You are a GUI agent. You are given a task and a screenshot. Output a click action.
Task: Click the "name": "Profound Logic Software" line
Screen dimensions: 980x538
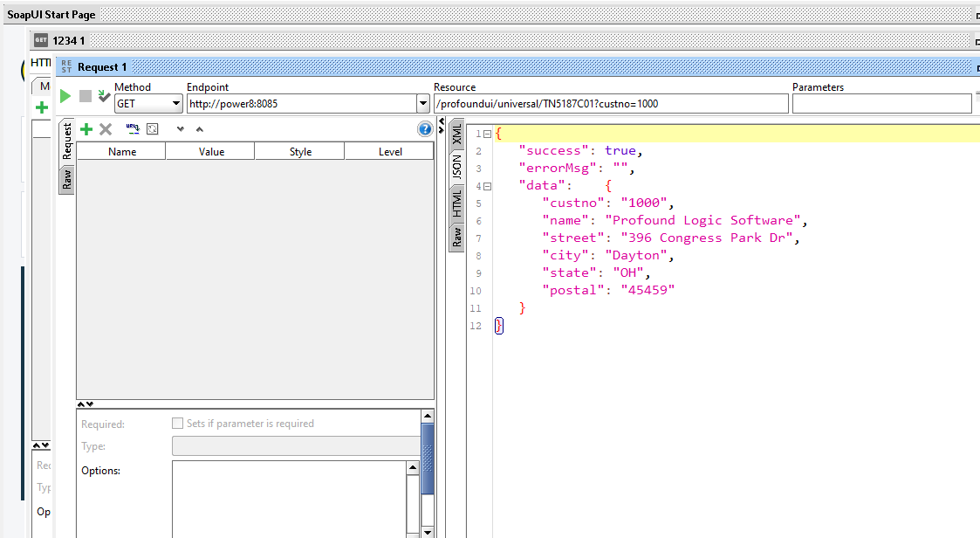(x=675, y=221)
